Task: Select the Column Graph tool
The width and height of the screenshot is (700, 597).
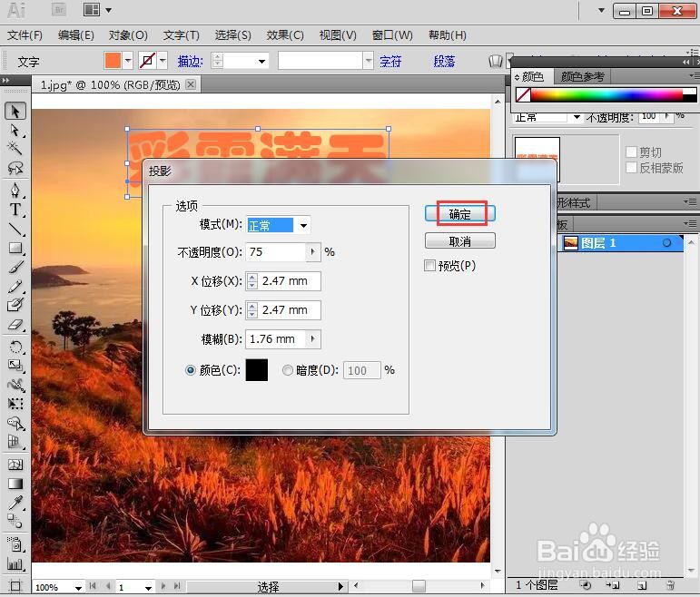Action: pyautogui.click(x=15, y=564)
